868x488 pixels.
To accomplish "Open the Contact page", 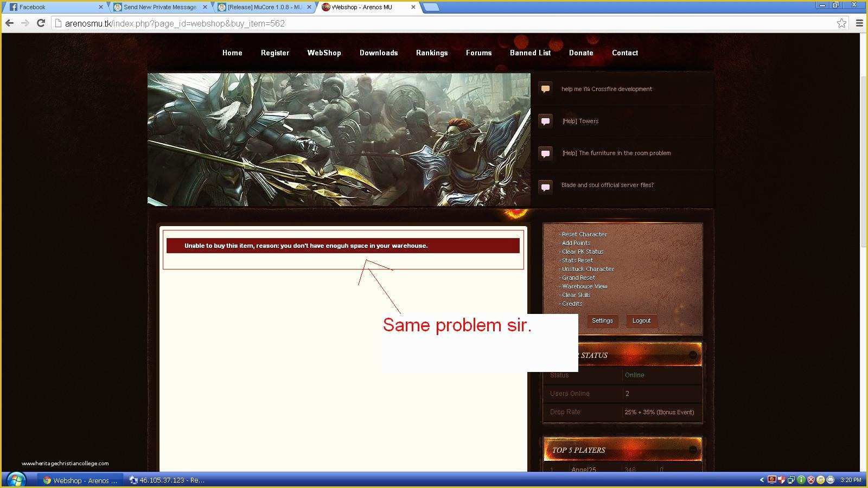I will [x=625, y=53].
